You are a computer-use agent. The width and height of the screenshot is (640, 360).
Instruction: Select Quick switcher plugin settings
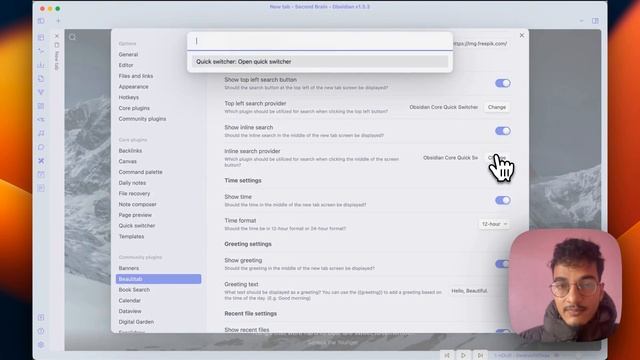click(137, 226)
